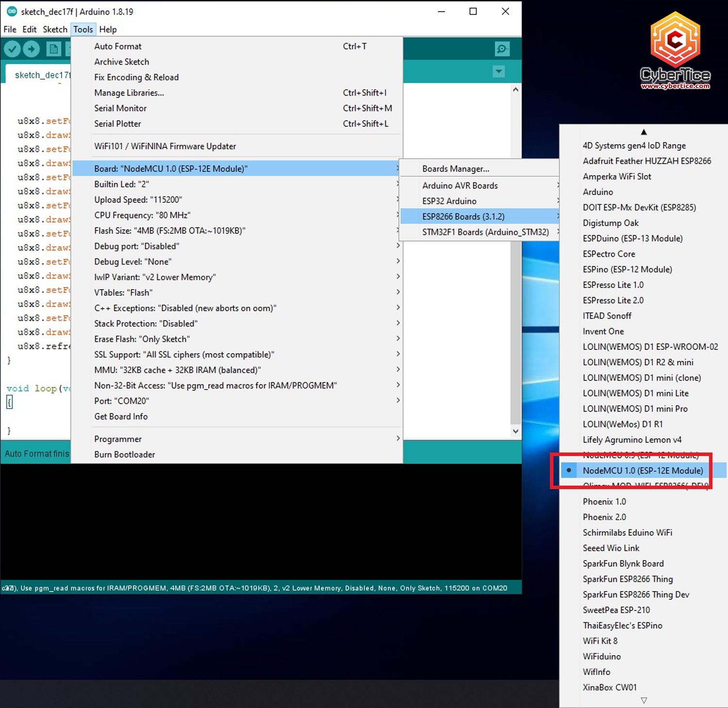Open the sketch tab dropdown arrow

(498, 71)
